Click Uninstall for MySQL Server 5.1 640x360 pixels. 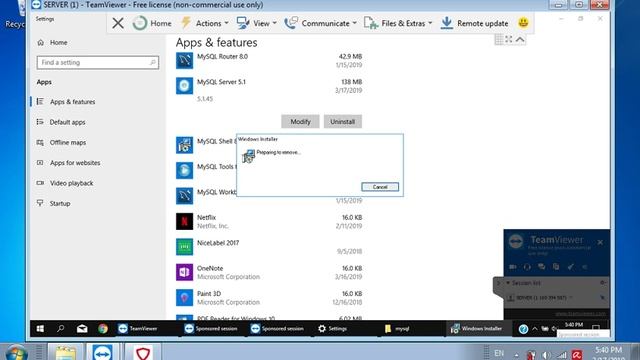(x=342, y=122)
